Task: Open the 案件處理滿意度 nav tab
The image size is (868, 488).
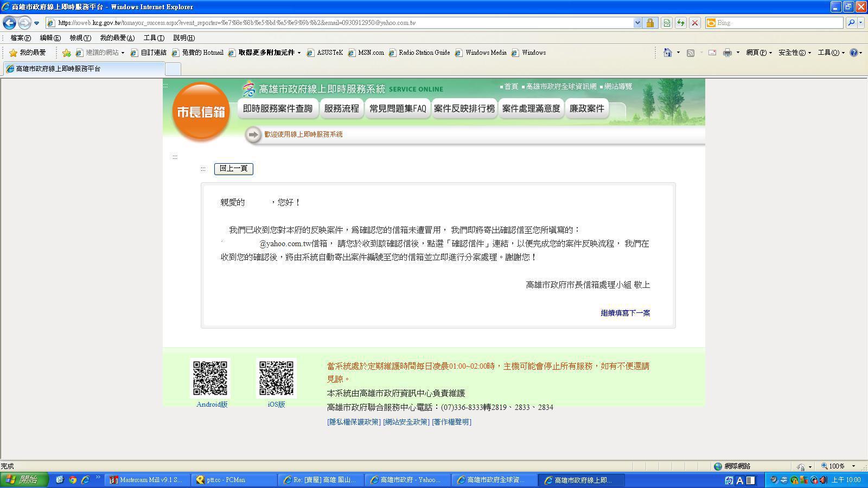Action: [531, 108]
